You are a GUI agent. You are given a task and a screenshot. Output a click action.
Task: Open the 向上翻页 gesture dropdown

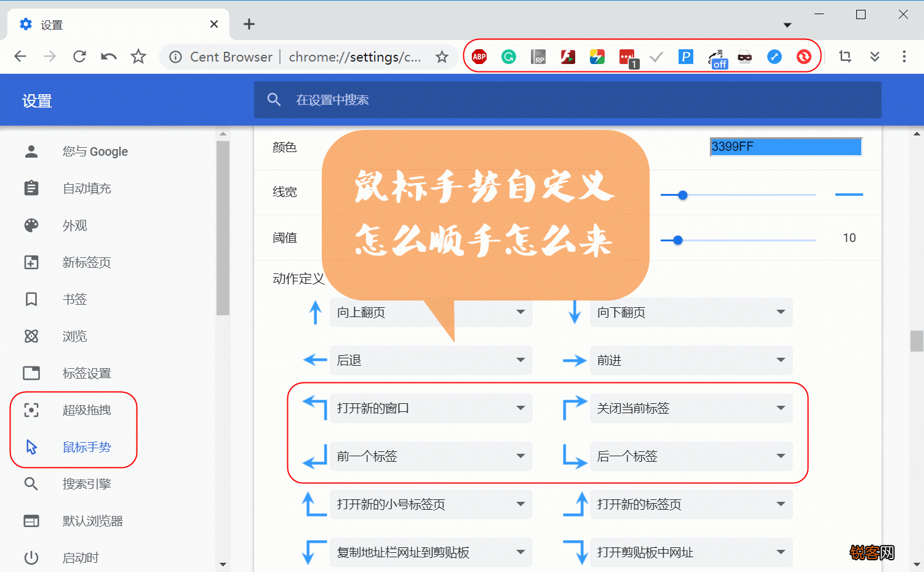(x=431, y=312)
